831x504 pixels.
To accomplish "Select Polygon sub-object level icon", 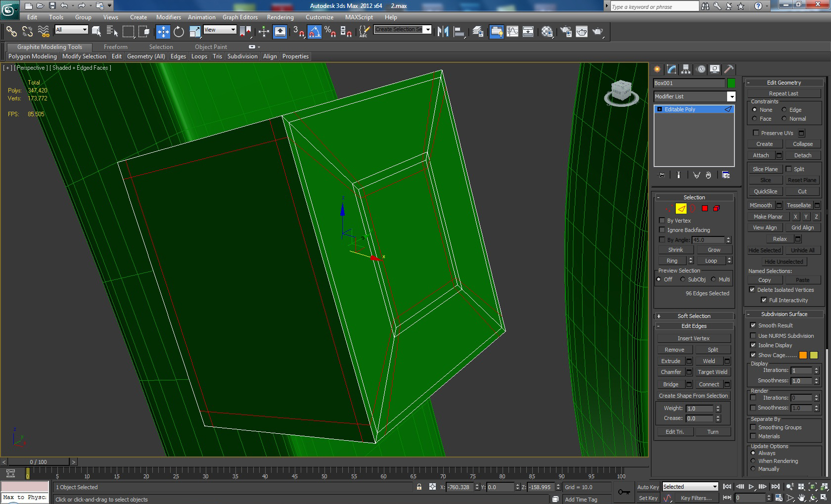I will [705, 208].
